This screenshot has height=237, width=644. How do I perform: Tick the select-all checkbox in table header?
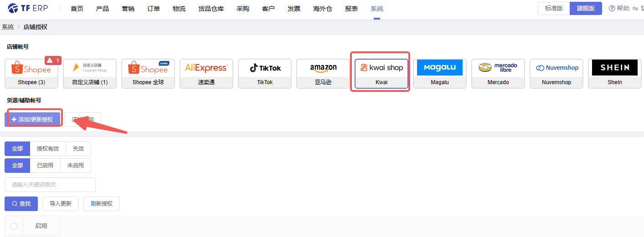[x=14, y=226]
